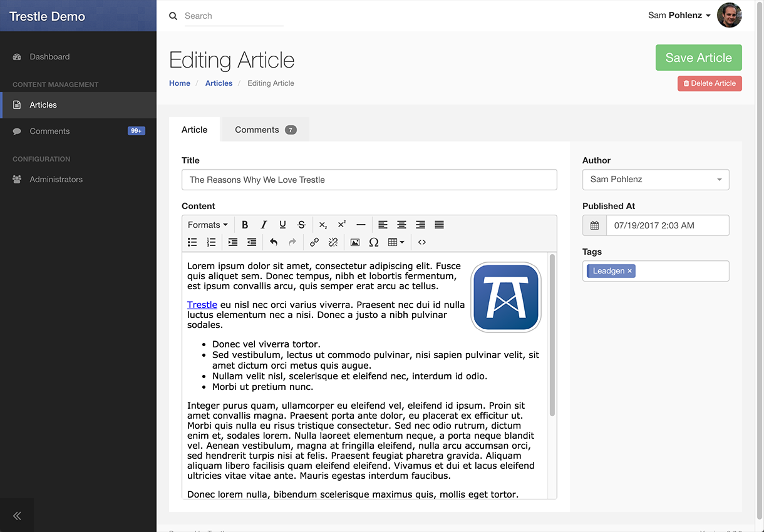Open Comments in sidebar

[78, 131]
